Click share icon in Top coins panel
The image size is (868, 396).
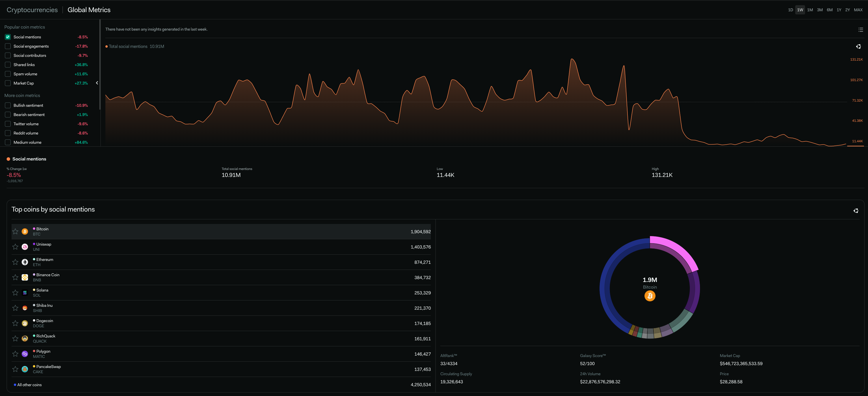(x=856, y=211)
